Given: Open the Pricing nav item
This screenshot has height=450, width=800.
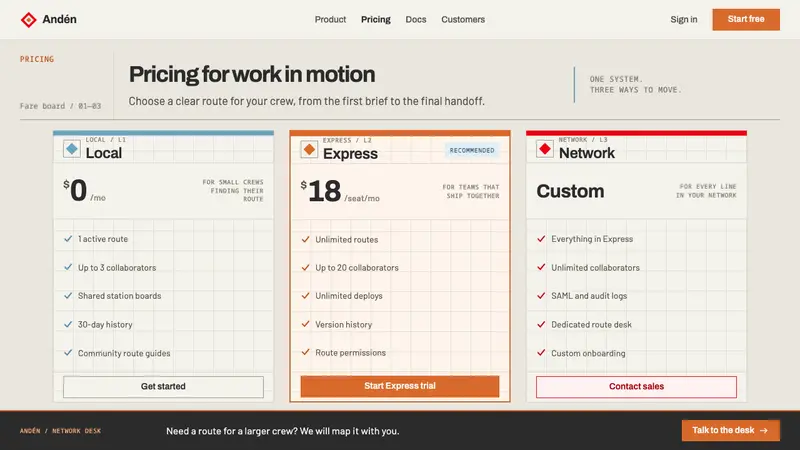Looking at the screenshot, I should point(376,19).
